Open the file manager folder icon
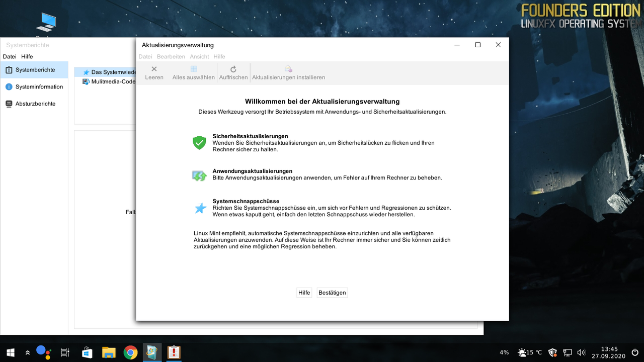 pos(109,352)
